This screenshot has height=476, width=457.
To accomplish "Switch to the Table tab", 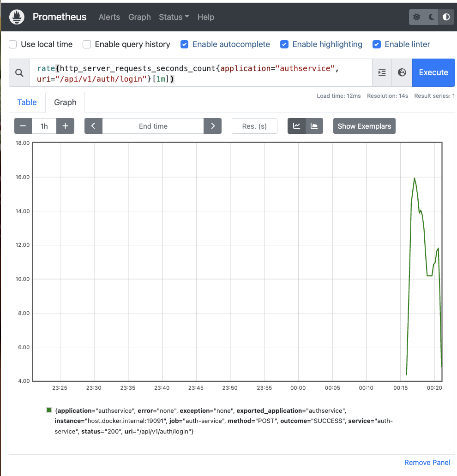I will 27,102.
